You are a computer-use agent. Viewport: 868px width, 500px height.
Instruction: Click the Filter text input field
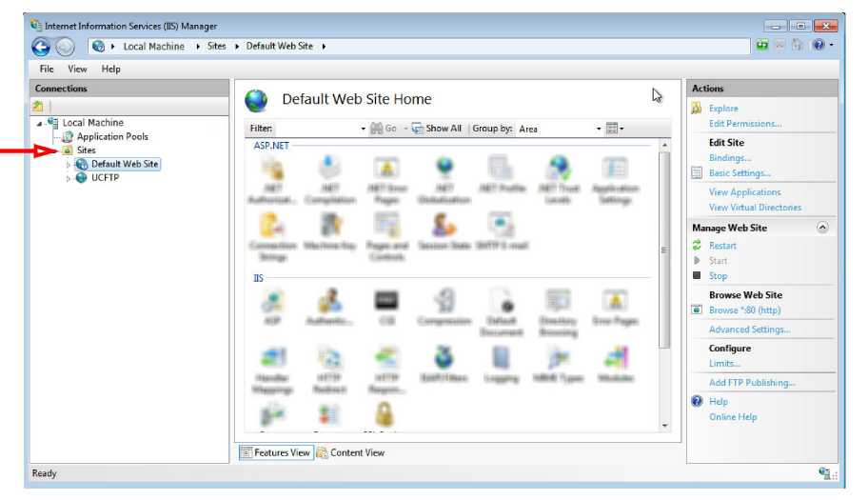click(317, 129)
